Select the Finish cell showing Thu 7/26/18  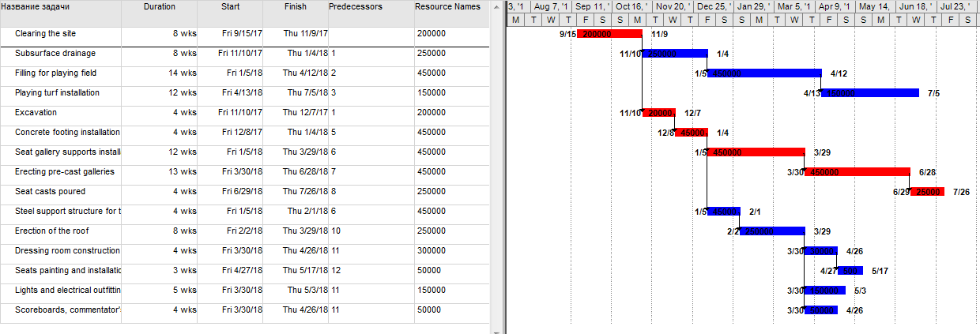tap(295, 192)
